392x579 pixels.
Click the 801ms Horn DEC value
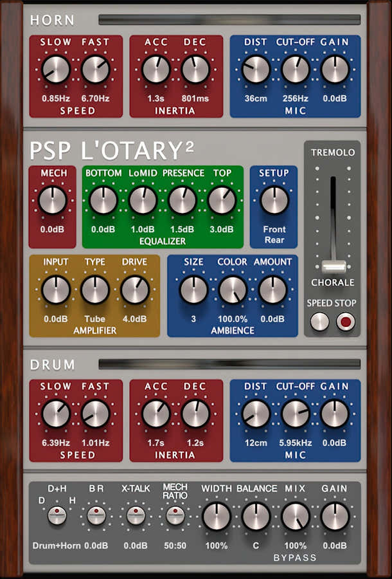pyautogui.click(x=195, y=98)
